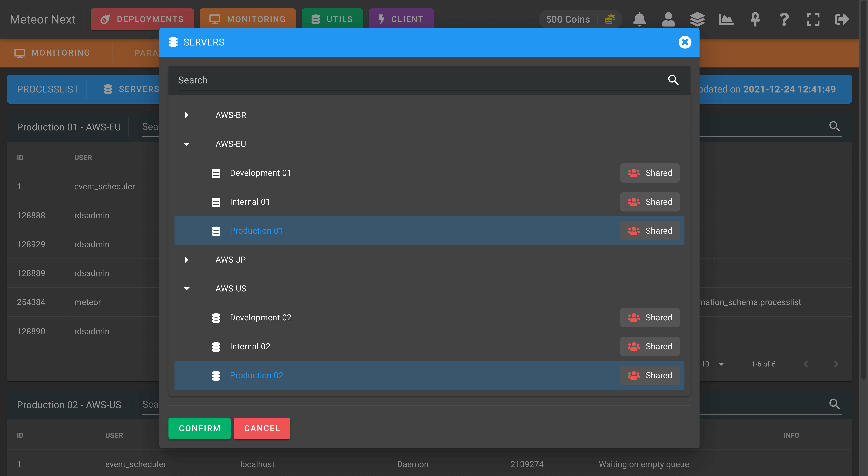Click the Development 02 database icon
Viewport: 868px width, 476px height.
(216, 318)
